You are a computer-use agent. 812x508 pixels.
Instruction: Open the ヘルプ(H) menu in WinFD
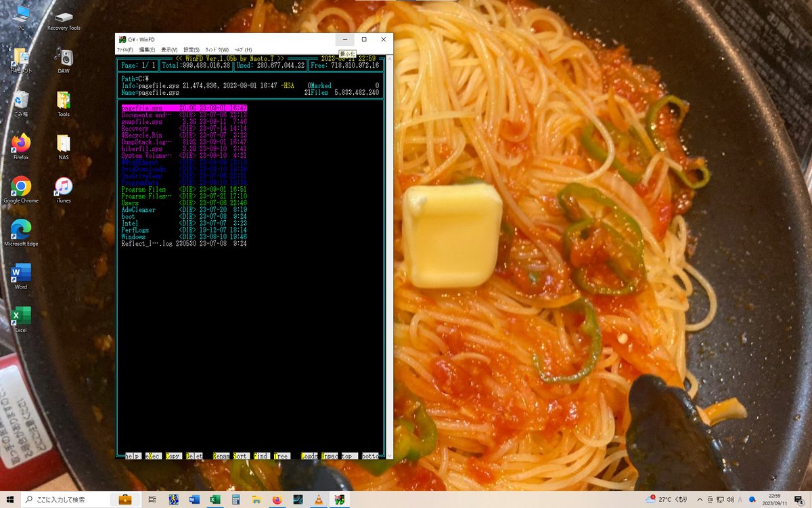coord(243,50)
